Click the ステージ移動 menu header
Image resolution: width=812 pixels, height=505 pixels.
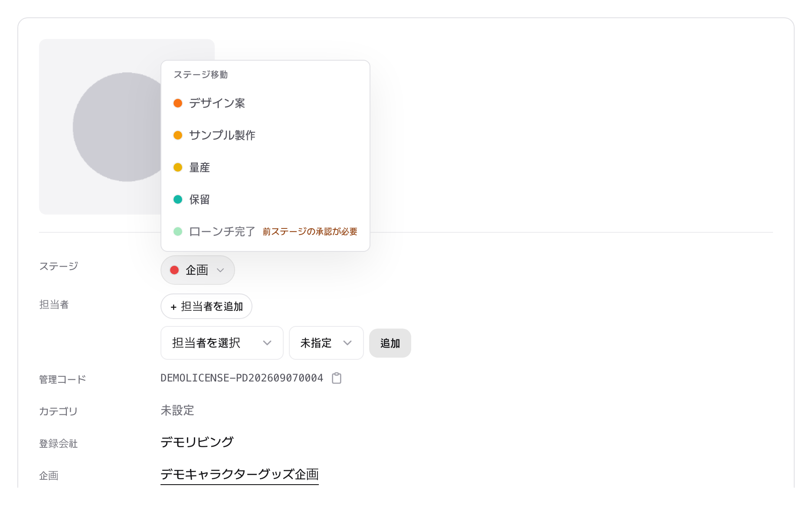(201, 75)
